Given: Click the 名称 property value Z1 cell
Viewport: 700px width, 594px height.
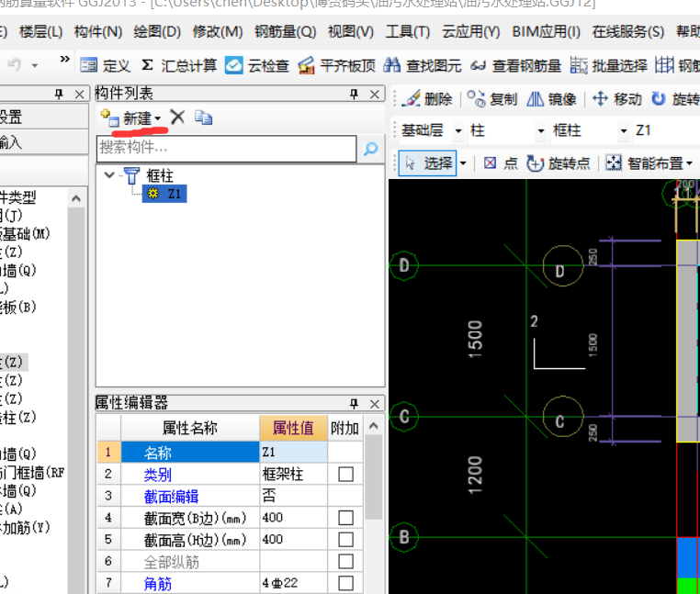Looking at the screenshot, I should [x=293, y=452].
